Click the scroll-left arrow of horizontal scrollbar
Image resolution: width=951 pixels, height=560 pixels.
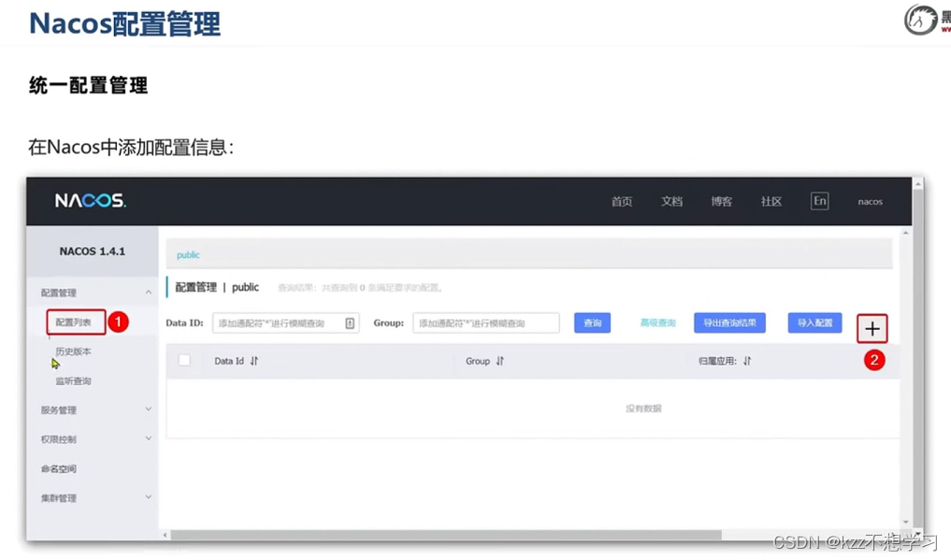165,535
